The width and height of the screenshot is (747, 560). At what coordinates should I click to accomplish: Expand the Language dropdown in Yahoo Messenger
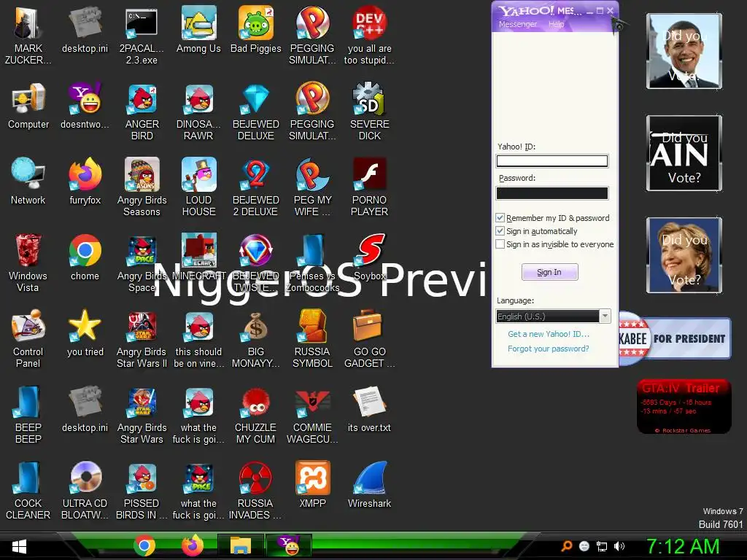pyautogui.click(x=605, y=316)
